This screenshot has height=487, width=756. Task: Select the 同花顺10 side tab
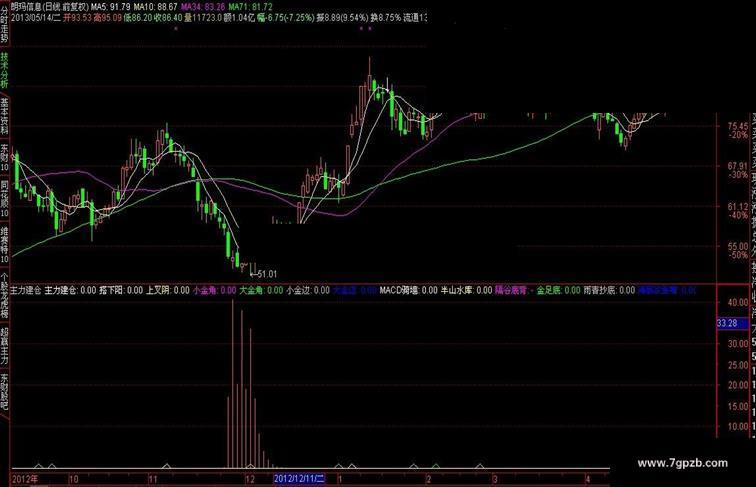pyautogui.click(x=4, y=199)
